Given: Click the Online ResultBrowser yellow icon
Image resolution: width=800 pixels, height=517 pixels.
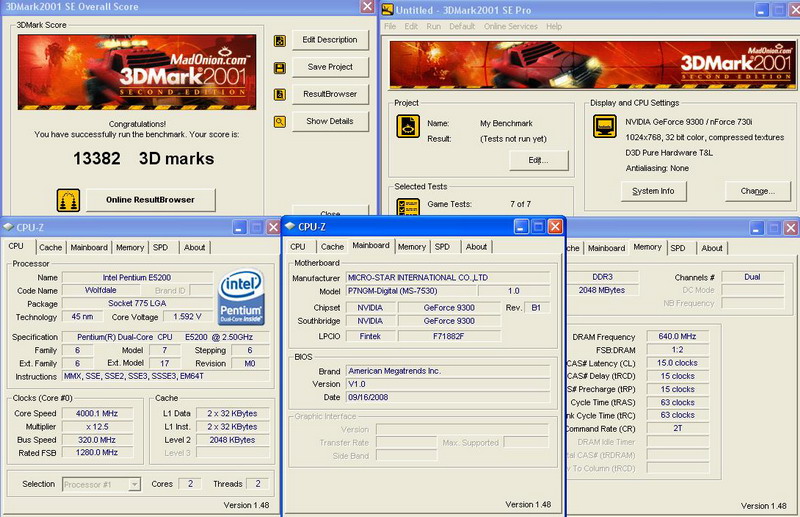Looking at the screenshot, I should click(x=68, y=200).
